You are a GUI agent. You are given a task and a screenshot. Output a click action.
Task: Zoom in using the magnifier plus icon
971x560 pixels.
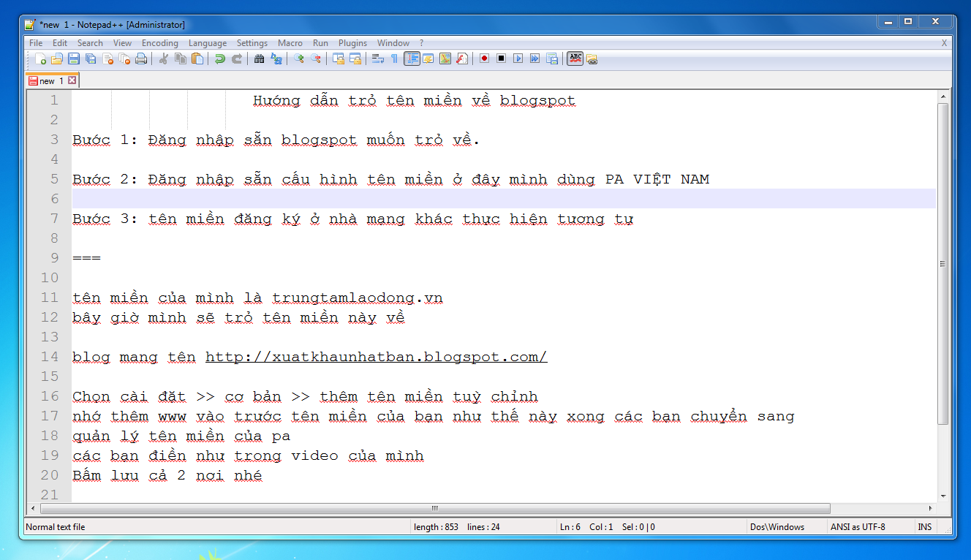tap(298, 58)
